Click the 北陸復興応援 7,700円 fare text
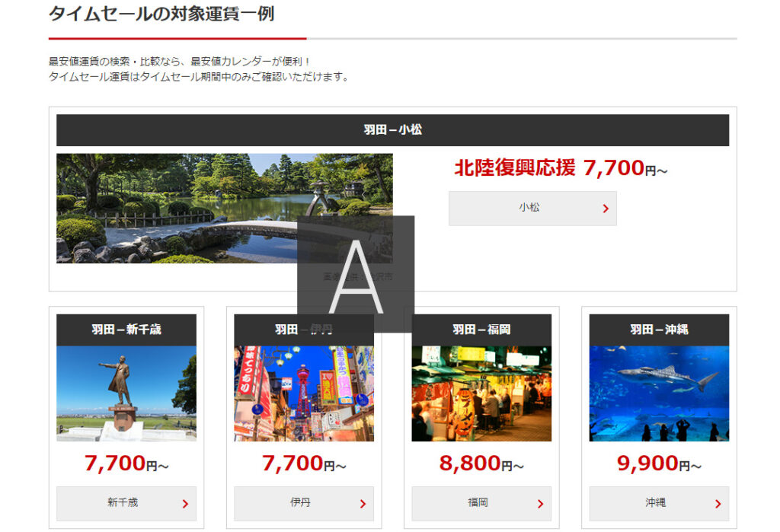 click(560, 168)
